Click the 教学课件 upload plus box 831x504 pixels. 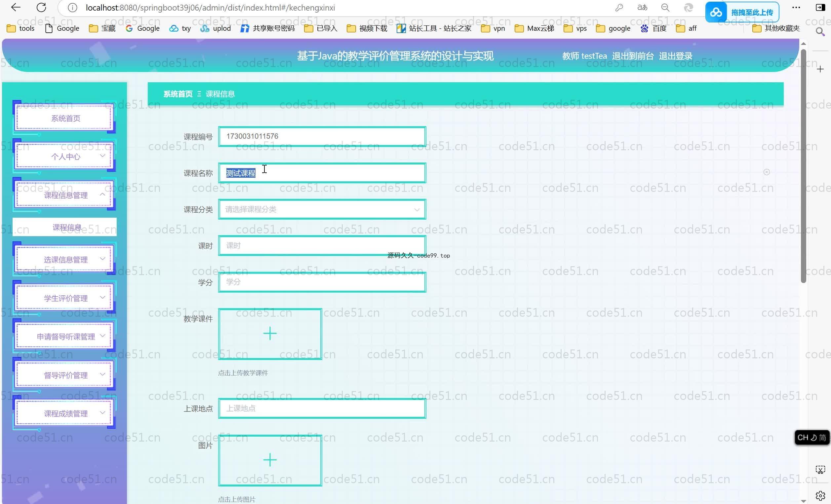270,334
